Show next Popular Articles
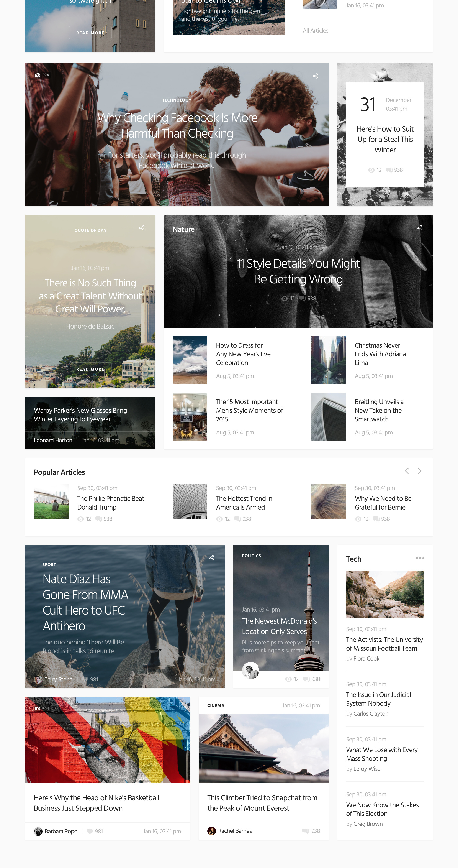 (420, 471)
